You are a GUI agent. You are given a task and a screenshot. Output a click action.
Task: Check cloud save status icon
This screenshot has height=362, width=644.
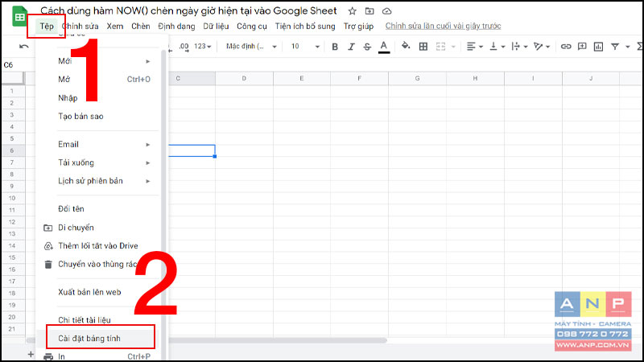click(386, 11)
